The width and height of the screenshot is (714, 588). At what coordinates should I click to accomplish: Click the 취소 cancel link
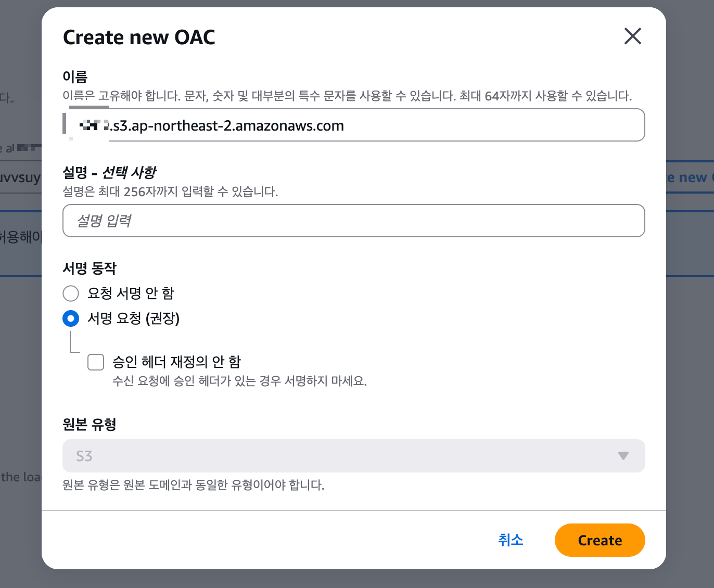pos(511,540)
